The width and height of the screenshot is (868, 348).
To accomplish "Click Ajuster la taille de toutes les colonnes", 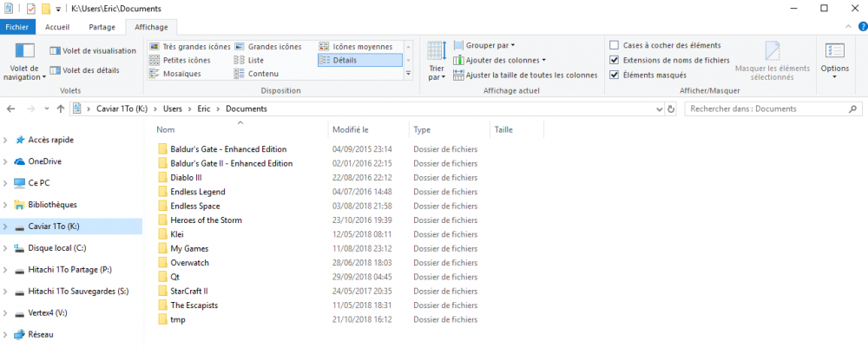I will [525, 76].
